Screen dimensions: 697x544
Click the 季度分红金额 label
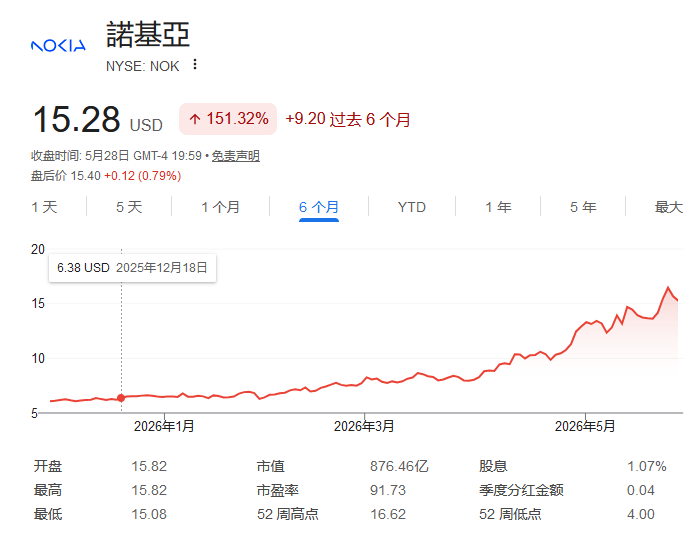pos(521,490)
